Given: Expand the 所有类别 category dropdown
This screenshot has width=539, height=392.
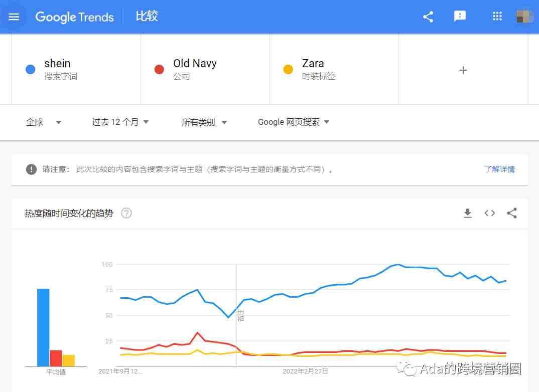Looking at the screenshot, I should [204, 122].
